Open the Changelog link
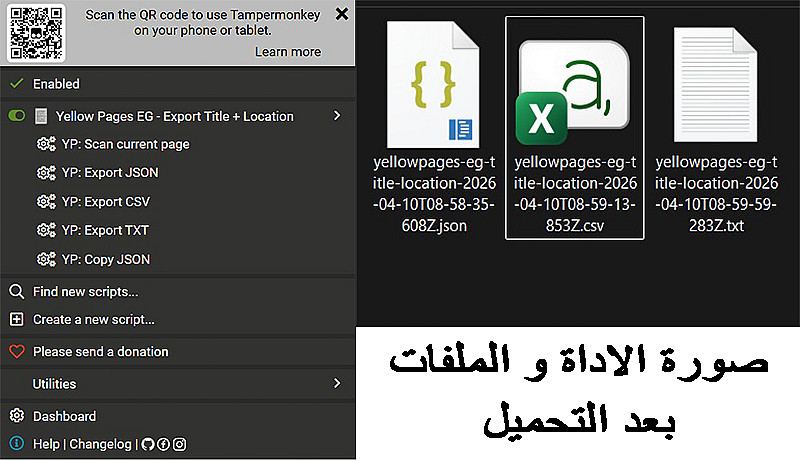The height and width of the screenshot is (460, 800). (101, 444)
